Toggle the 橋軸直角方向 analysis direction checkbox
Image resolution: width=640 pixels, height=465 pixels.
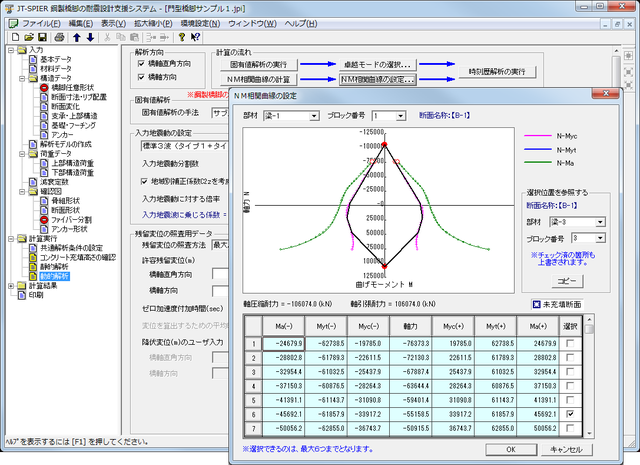pos(141,63)
